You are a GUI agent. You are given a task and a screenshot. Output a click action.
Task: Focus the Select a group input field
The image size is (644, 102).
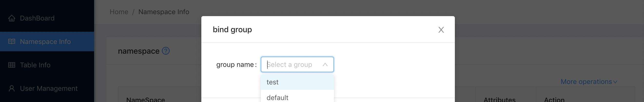[x=297, y=64]
